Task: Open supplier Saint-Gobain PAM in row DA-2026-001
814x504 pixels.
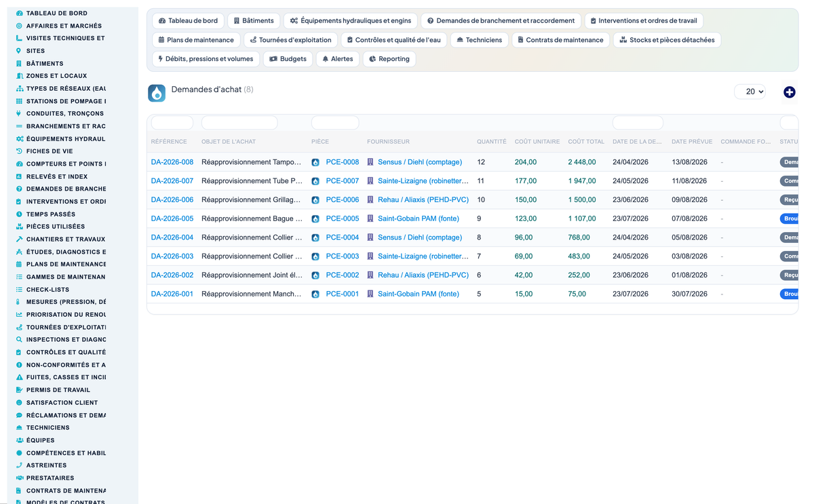Action: (419, 294)
